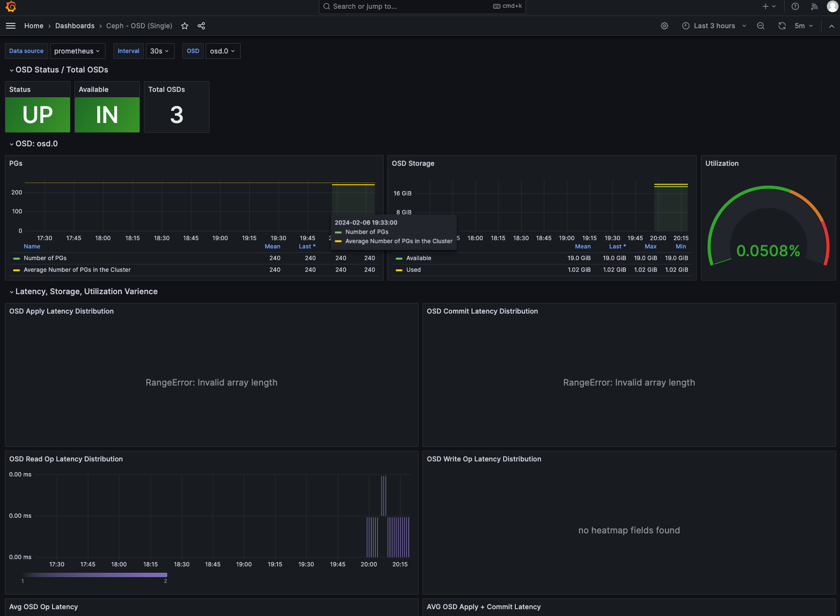Click the OSD Storage panel title
The width and height of the screenshot is (840, 616).
pos(413,163)
